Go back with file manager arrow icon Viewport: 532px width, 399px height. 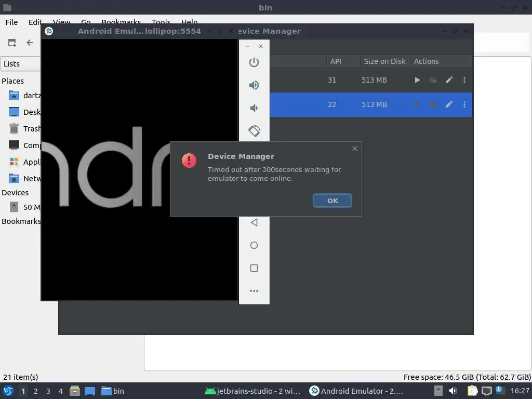(x=30, y=43)
